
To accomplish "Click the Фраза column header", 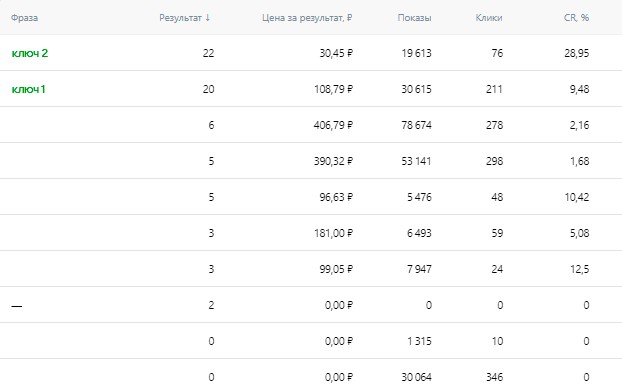I will [x=25, y=18].
